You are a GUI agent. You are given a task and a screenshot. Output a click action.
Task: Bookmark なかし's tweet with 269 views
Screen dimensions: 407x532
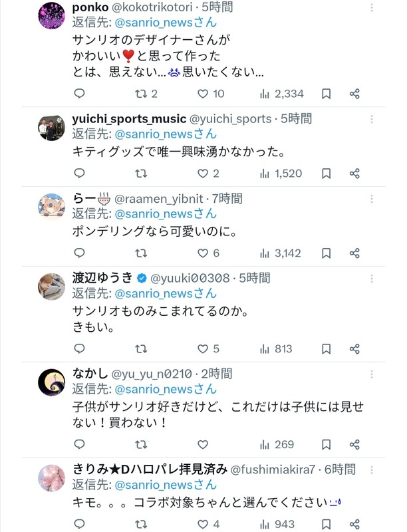(326, 444)
